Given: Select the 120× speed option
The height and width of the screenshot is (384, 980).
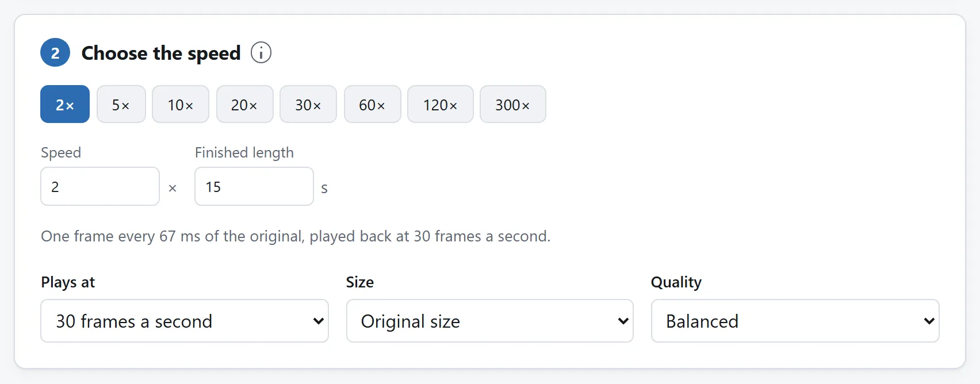Looking at the screenshot, I should pyautogui.click(x=441, y=104).
